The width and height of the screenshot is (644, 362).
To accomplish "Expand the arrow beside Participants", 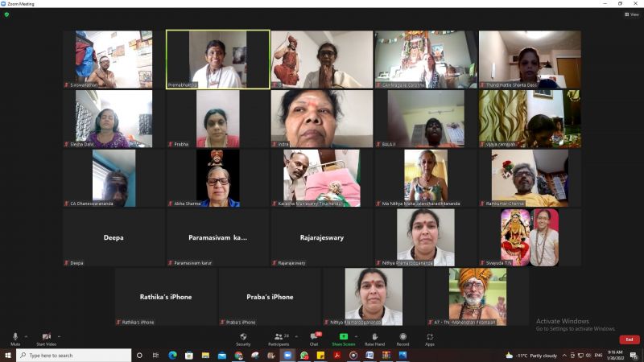I will pyautogui.click(x=296, y=336).
